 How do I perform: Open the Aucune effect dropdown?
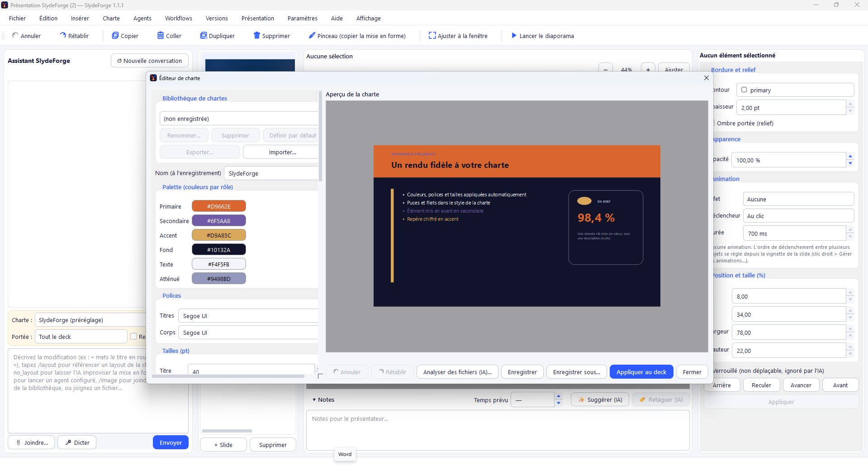(798, 199)
